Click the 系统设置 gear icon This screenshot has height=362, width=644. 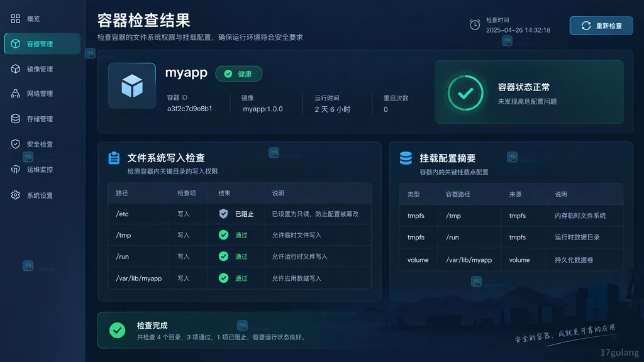click(x=15, y=195)
